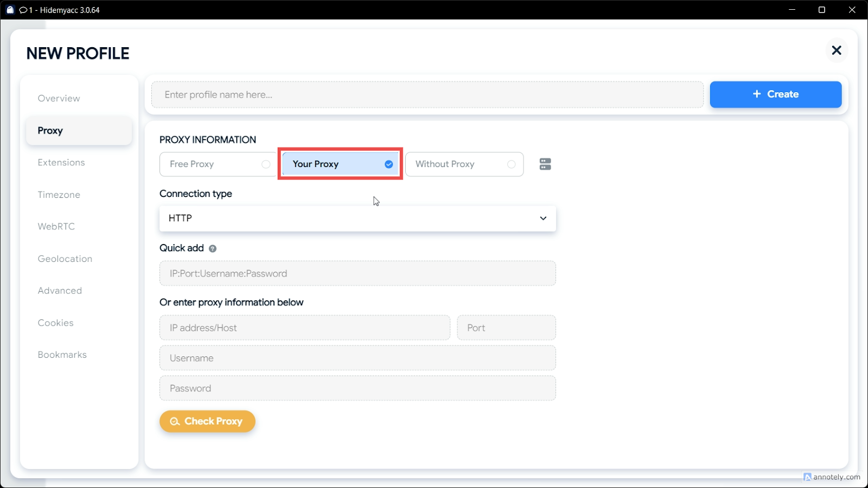Viewport: 868px width, 488px height.
Task: Focus the Port field
Action: coord(507,328)
